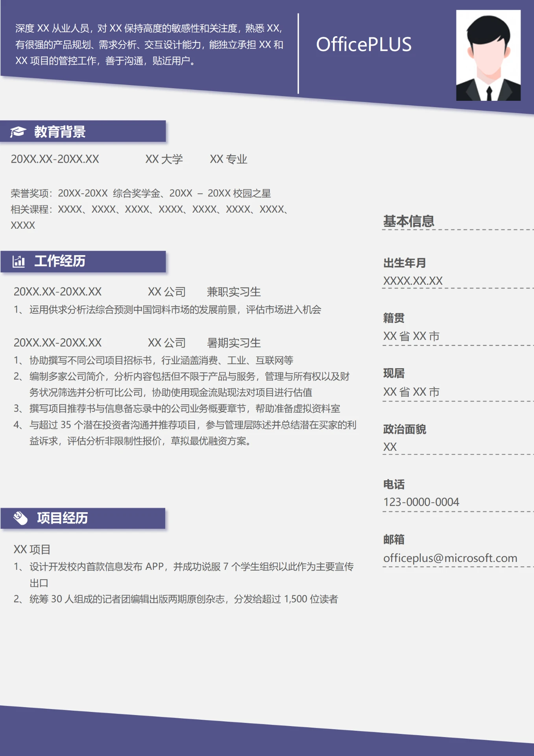Click the 邮箱 label
This screenshot has width=534, height=756.
394,539
